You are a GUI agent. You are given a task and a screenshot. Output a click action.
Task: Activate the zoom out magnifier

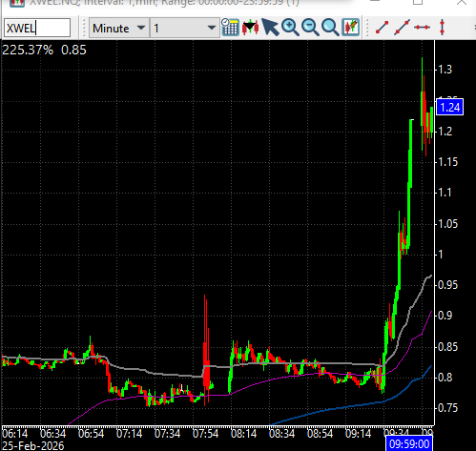tap(310, 28)
